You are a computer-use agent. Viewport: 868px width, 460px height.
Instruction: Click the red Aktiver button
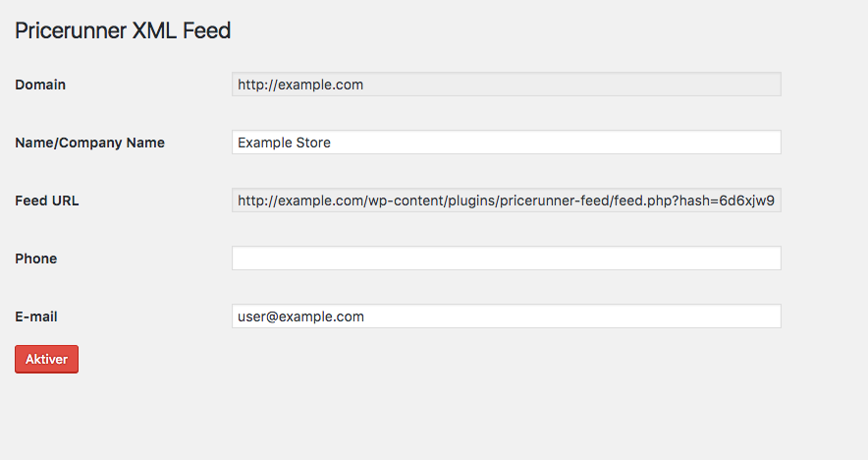(x=46, y=359)
